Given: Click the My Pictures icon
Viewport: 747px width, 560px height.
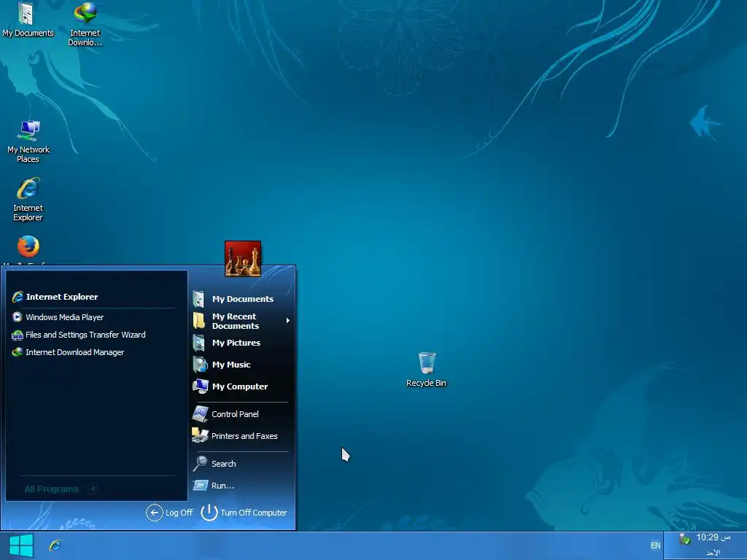Looking at the screenshot, I should 198,343.
